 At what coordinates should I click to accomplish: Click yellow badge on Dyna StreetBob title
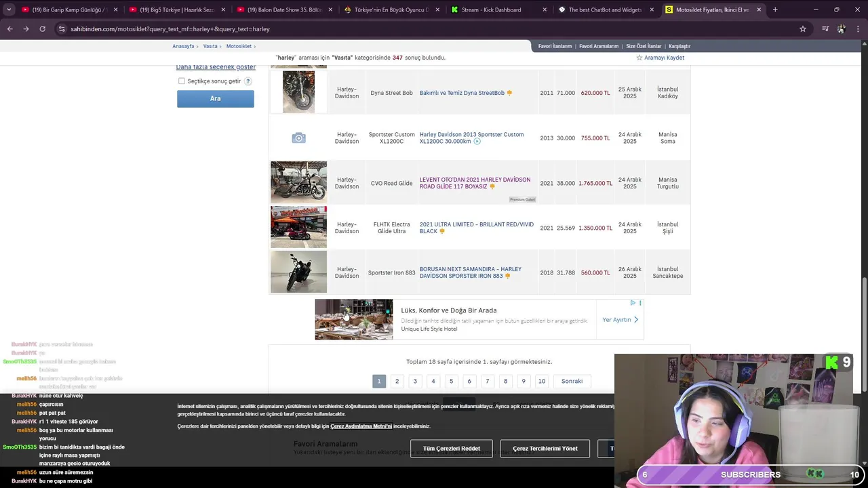[509, 93]
